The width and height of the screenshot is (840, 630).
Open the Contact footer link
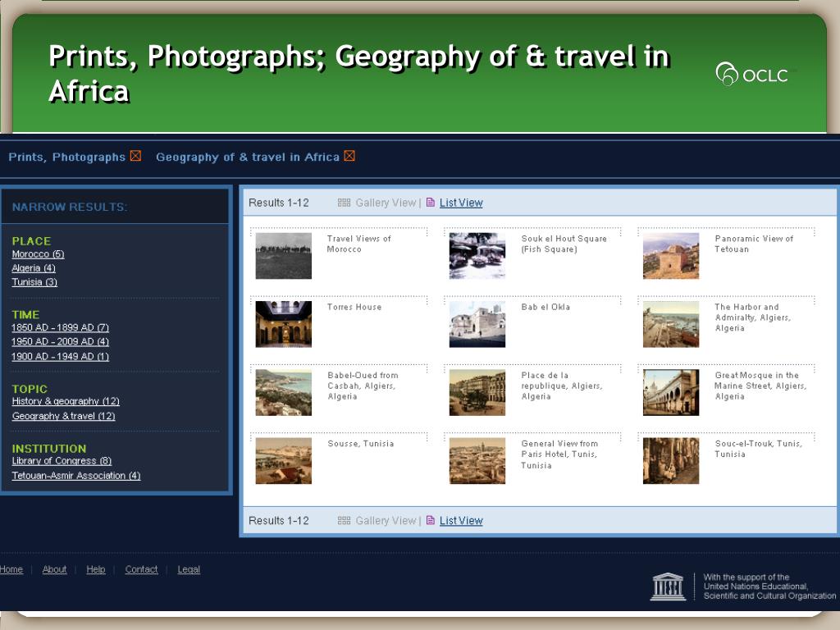[x=141, y=569]
